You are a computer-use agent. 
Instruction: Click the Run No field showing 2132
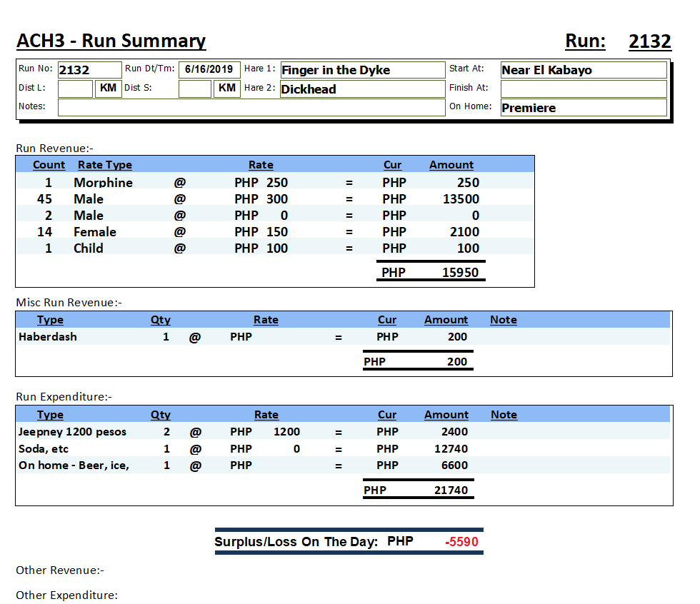tap(89, 70)
